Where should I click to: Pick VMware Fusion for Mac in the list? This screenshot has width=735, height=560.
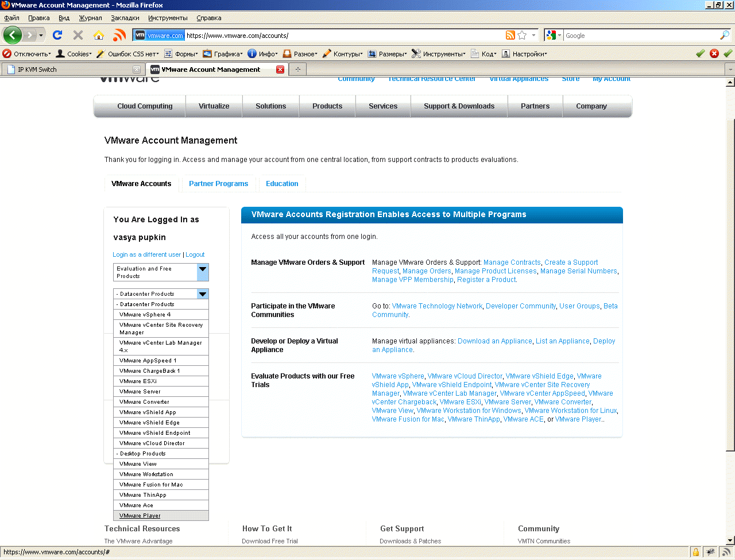click(161, 485)
